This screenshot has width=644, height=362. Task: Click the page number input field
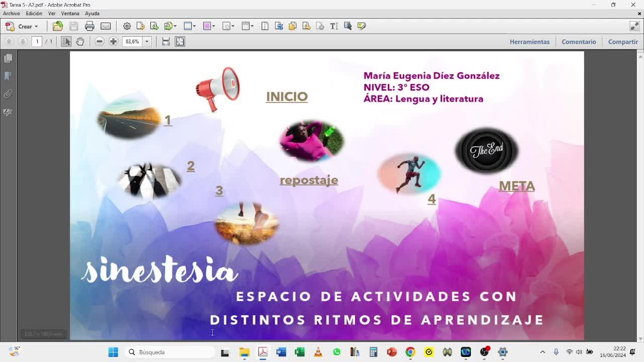click(x=37, y=42)
